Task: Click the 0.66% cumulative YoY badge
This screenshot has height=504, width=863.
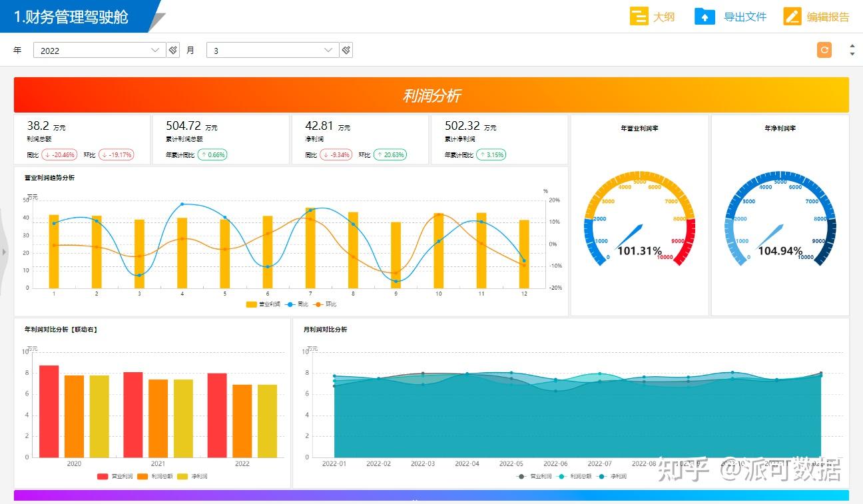Action: click(212, 154)
